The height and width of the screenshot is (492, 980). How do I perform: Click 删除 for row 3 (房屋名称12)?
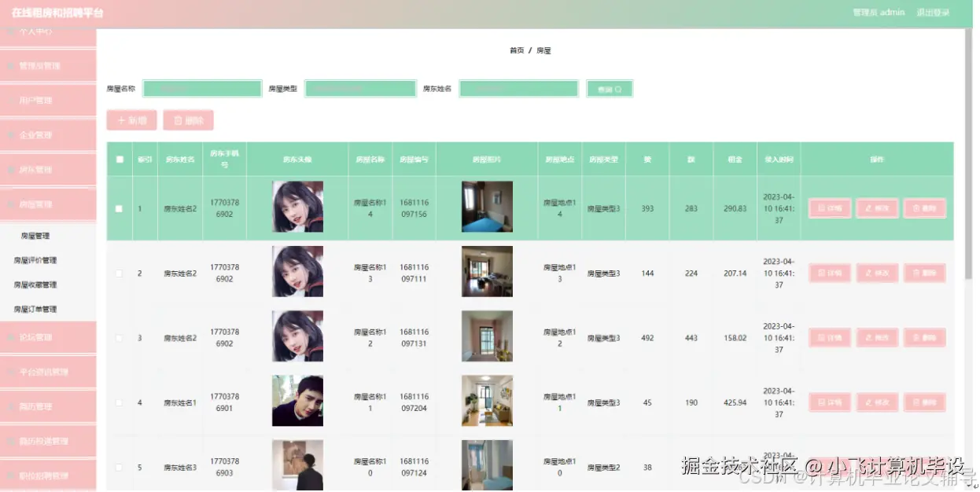pyautogui.click(x=925, y=338)
